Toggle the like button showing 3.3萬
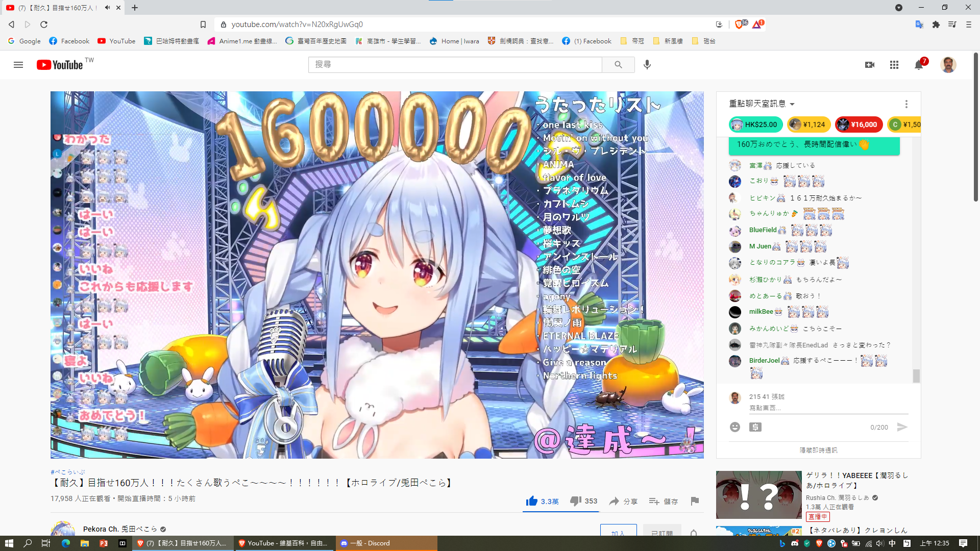This screenshot has height=551, width=980. point(542,501)
